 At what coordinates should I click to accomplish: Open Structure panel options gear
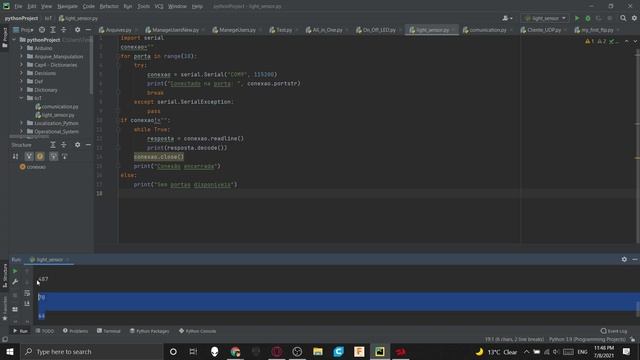78,145
